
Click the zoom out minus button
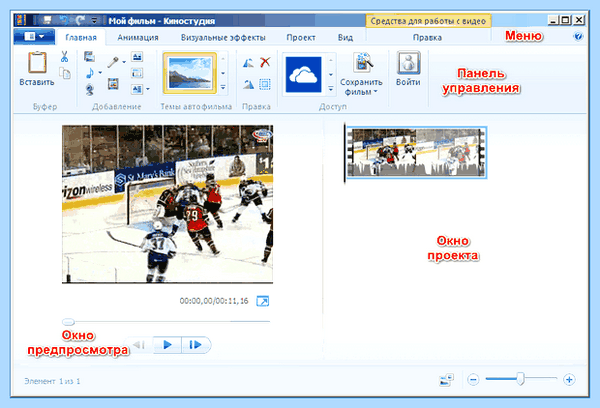pyautogui.click(x=473, y=380)
